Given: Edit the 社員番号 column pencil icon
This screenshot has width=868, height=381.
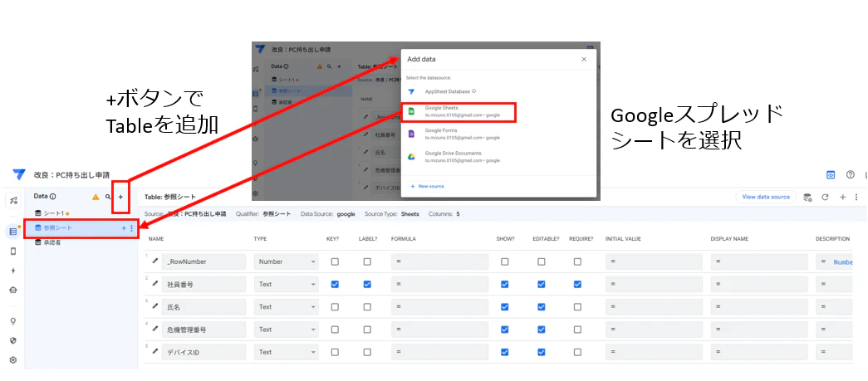Looking at the screenshot, I should coord(155,284).
